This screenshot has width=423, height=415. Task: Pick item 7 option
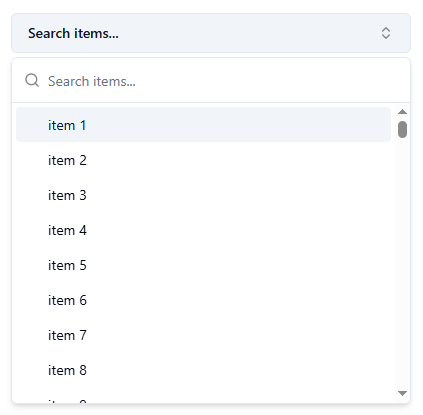point(203,335)
